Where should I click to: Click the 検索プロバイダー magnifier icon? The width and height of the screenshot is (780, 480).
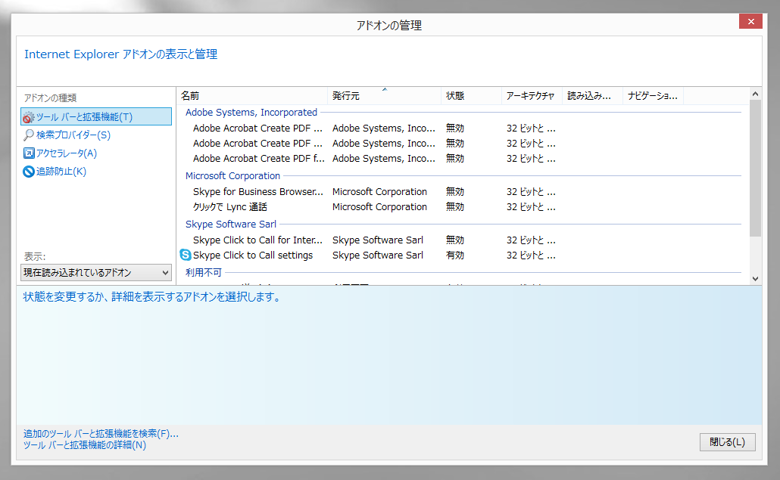[28, 135]
